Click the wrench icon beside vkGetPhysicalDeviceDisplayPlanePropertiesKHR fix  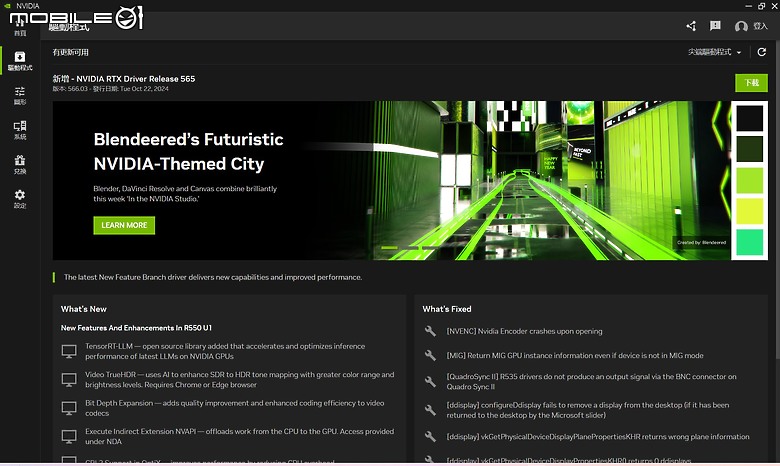pyautogui.click(x=430, y=436)
